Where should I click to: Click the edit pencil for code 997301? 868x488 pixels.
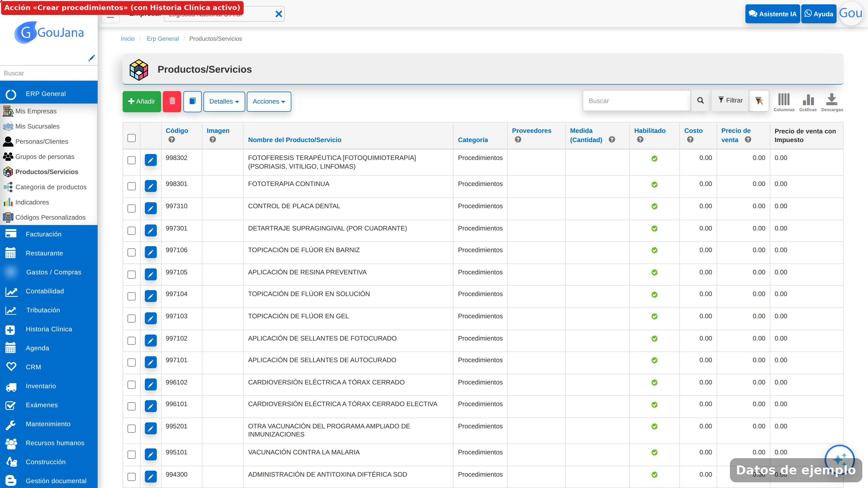pyautogui.click(x=151, y=230)
